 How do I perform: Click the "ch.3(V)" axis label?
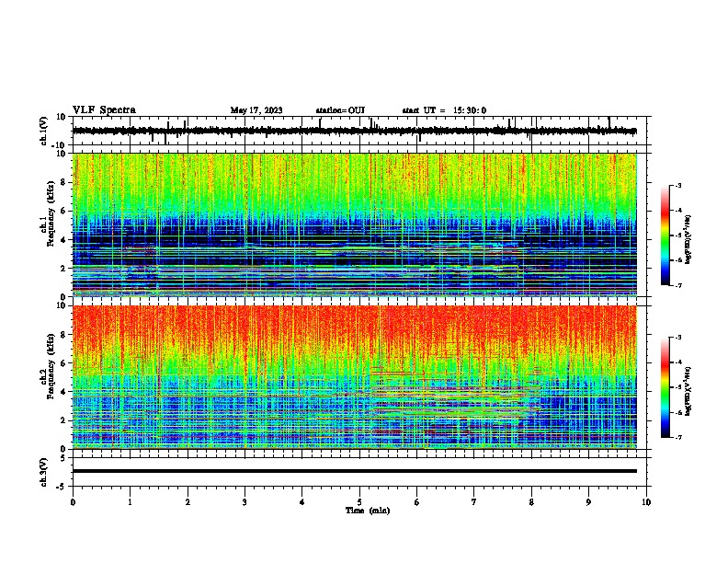point(44,472)
